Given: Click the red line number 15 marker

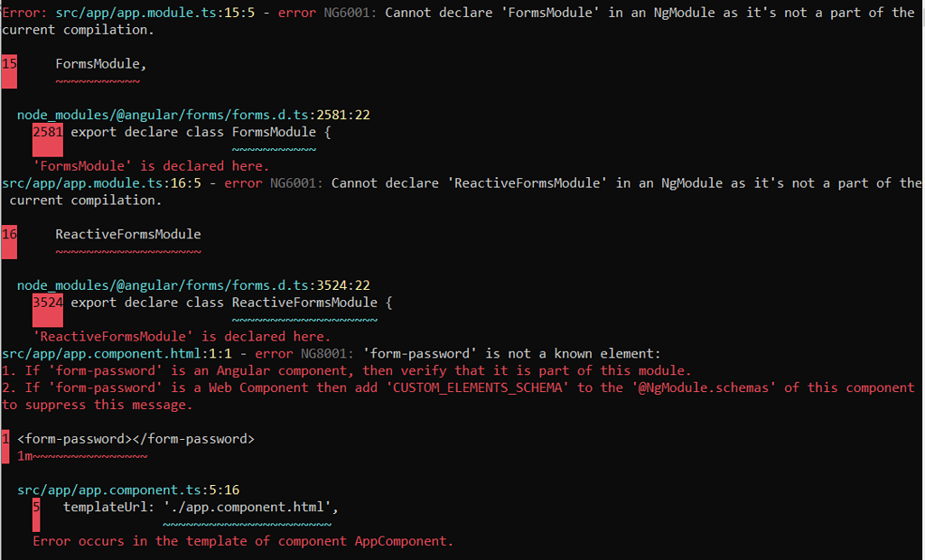Looking at the screenshot, I should click(x=9, y=70).
